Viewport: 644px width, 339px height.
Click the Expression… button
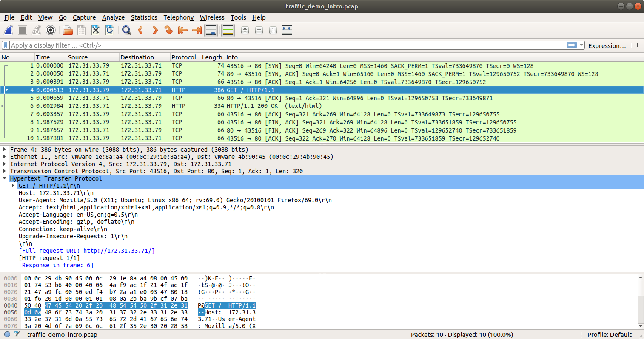click(607, 45)
